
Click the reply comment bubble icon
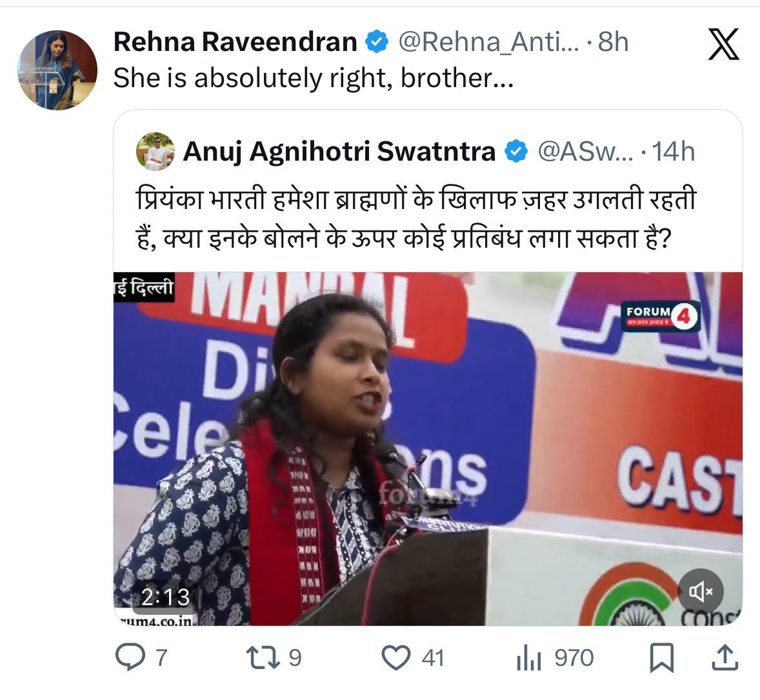[x=130, y=657]
